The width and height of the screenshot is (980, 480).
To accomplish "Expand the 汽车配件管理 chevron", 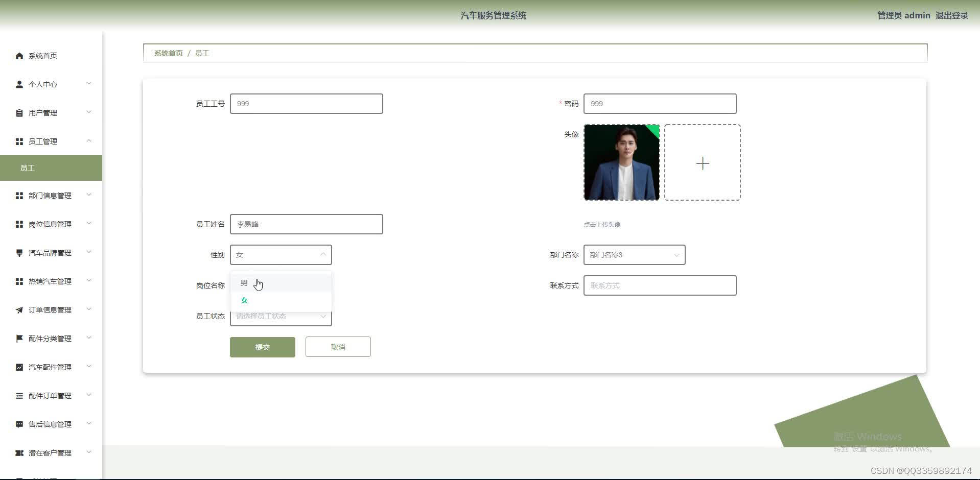I will 89,367.
